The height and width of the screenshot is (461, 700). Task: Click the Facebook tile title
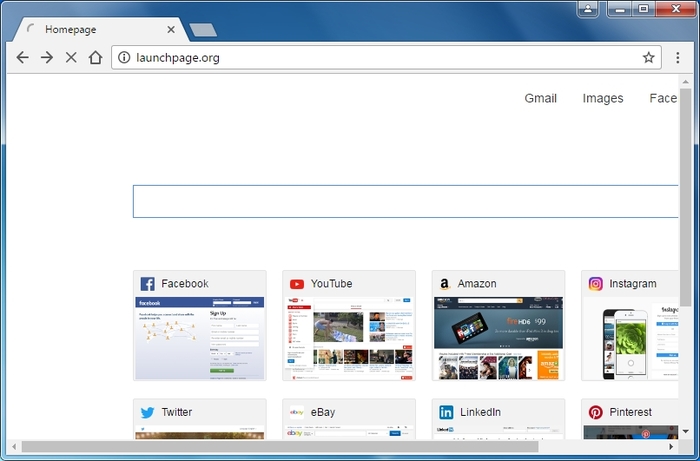[x=185, y=283]
